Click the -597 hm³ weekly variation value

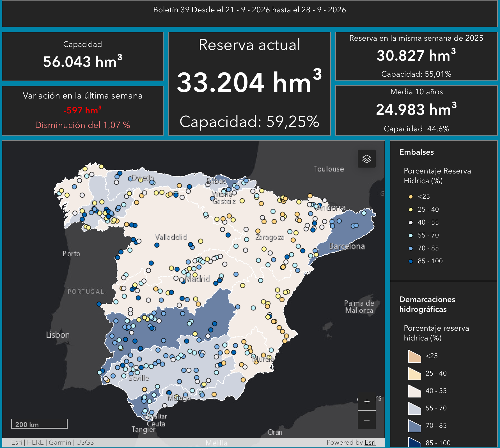click(x=82, y=110)
